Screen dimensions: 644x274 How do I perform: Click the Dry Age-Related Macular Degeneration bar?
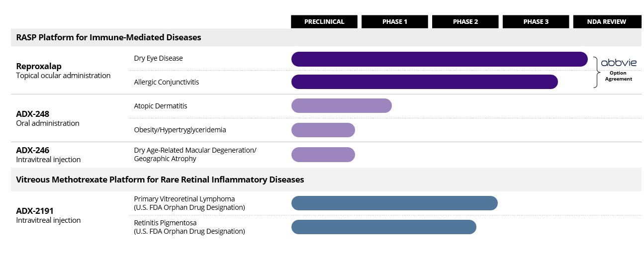coord(323,154)
